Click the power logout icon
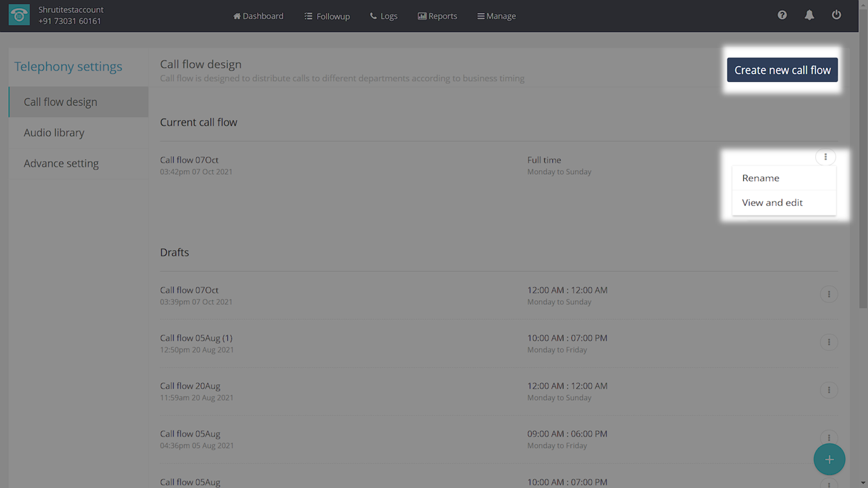 (x=836, y=15)
